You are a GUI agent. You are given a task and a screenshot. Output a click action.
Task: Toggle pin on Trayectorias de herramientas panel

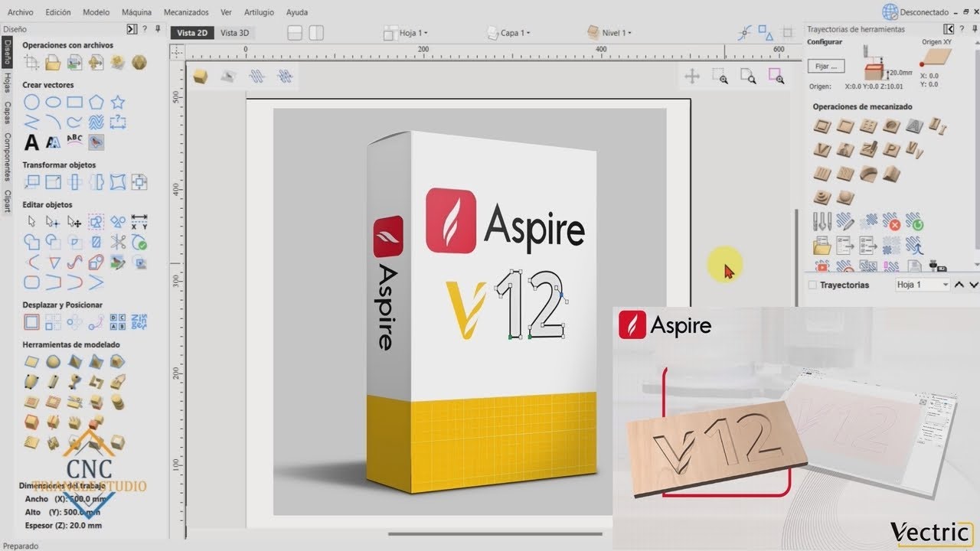pos(974,29)
